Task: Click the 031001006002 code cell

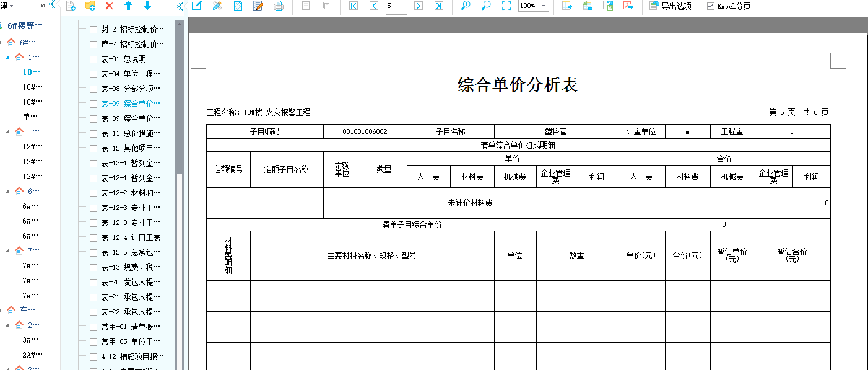Action: pos(365,131)
